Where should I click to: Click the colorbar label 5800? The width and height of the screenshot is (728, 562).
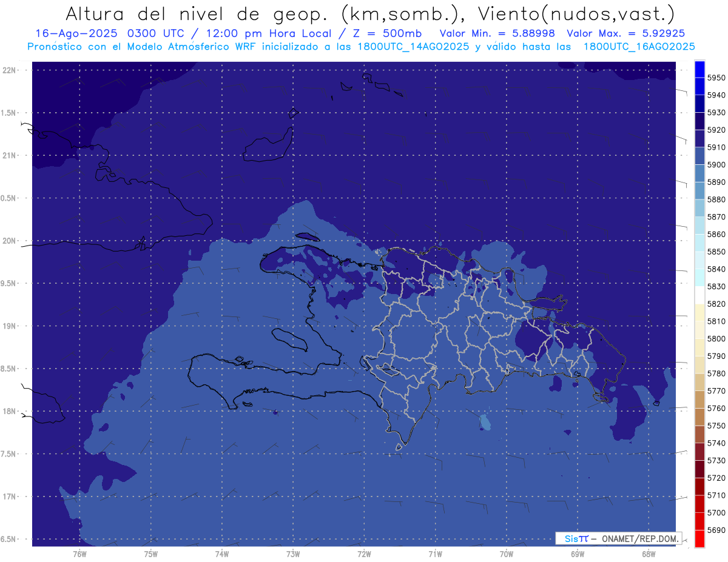[x=716, y=338]
